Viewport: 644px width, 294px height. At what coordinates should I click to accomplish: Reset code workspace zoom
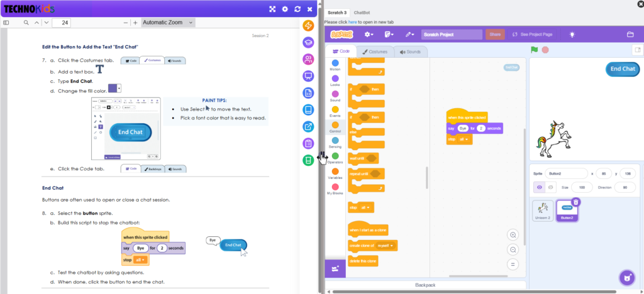(513, 264)
